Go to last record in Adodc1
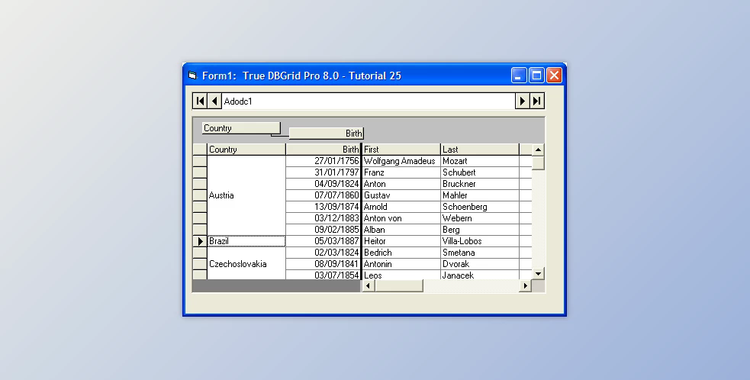The width and height of the screenshot is (750, 380). click(537, 101)
